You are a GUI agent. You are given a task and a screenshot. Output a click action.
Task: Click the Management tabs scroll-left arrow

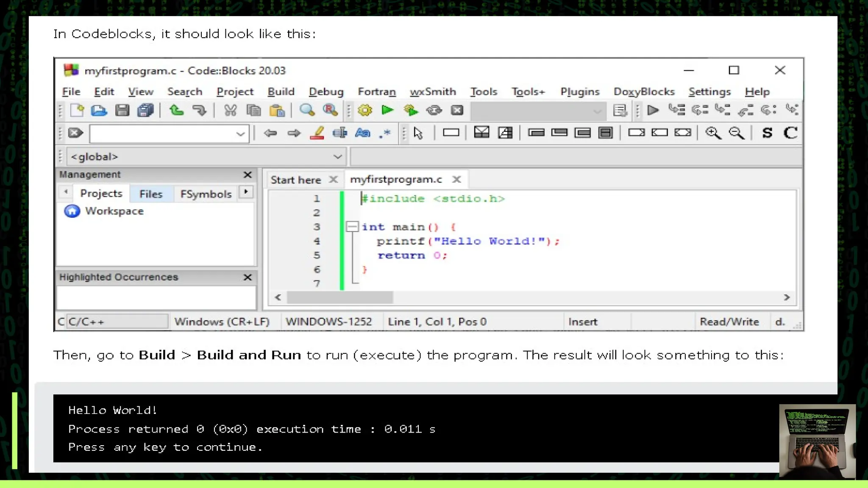click(66, 192)
